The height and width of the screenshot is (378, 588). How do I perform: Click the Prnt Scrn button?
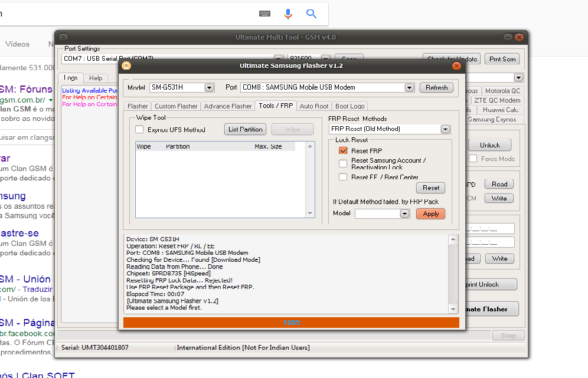[502, 59]
